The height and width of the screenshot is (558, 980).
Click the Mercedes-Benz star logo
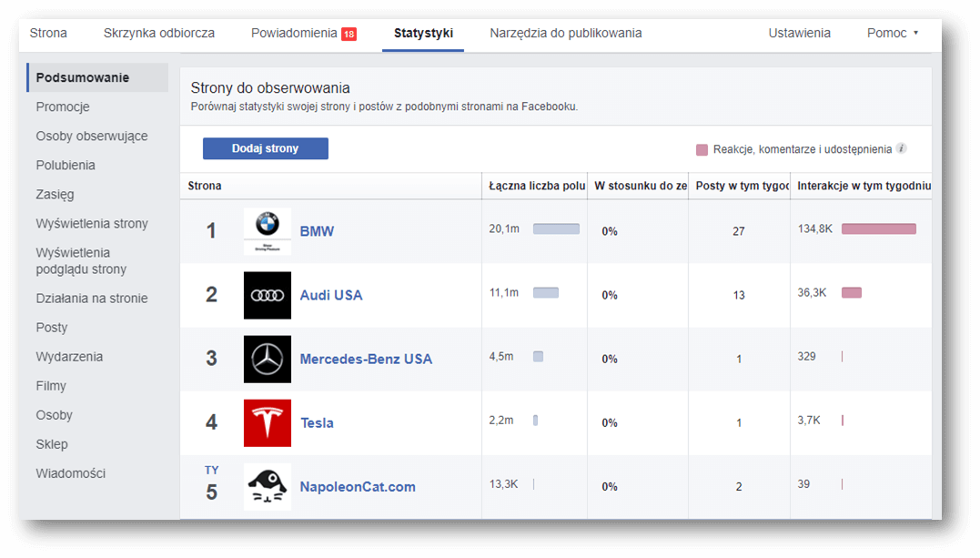pos(267,359)
